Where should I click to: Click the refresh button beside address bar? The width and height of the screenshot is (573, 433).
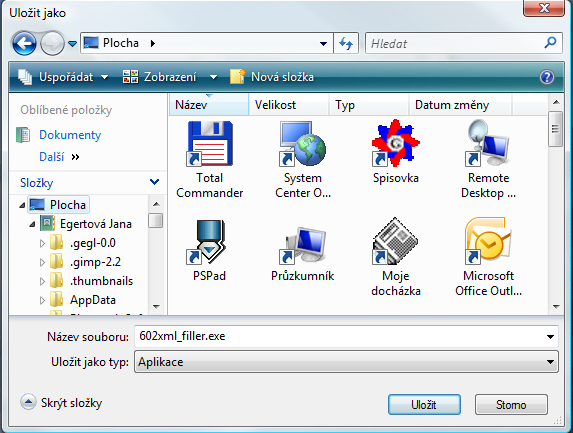[x=346, y=43]
